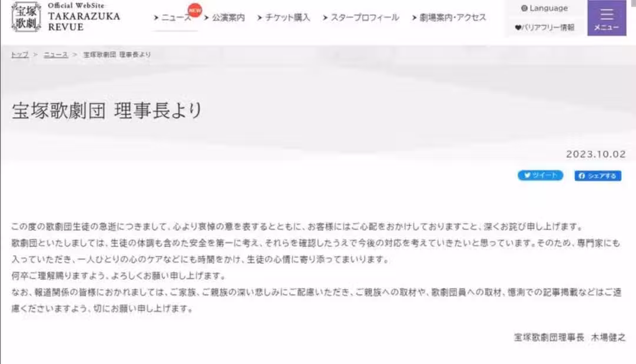Go to ニュース breadcrumb link
Viewport: 636px width, 364px height.
click(x=55, y=54)
